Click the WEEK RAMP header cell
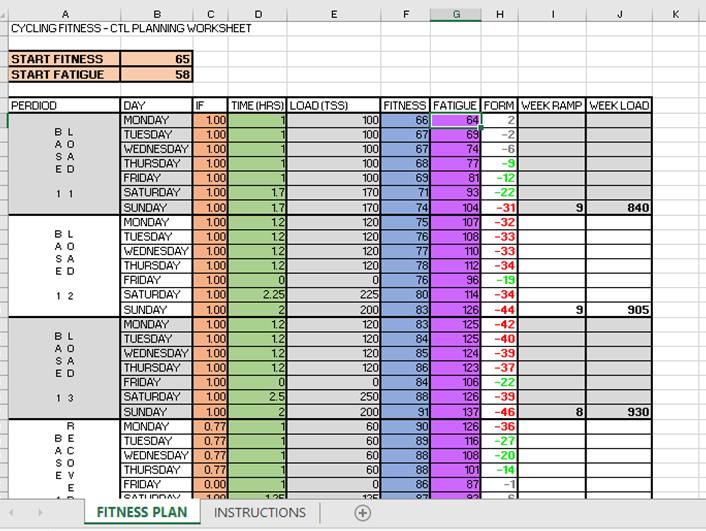This screenshot has height=531, width=706. (552, 105)
